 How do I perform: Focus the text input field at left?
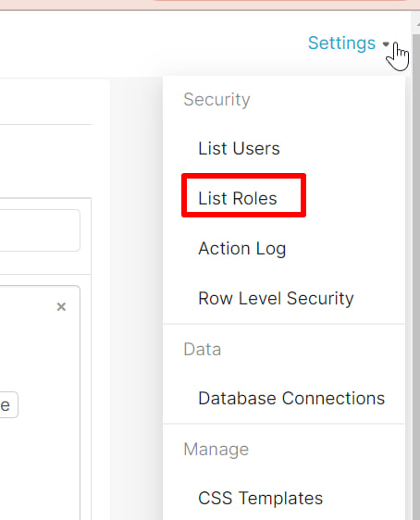click(x=40, y=230)
